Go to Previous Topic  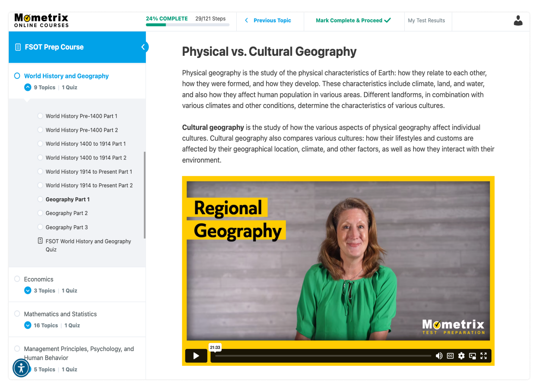point(268,21)
